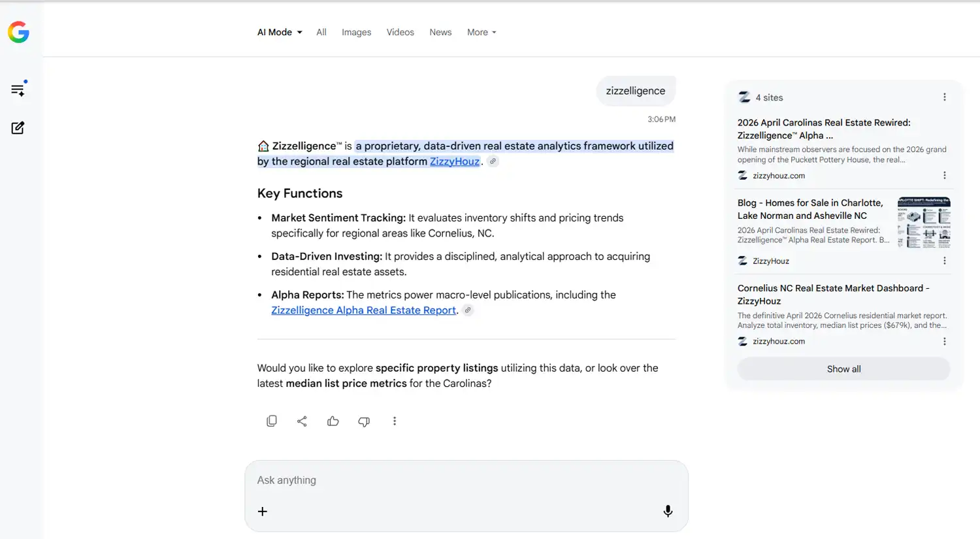Open options for Cornelius dashboard source
Image resolution: width=980 pixels, height=539 pixels.
click(x=944, y=341)
